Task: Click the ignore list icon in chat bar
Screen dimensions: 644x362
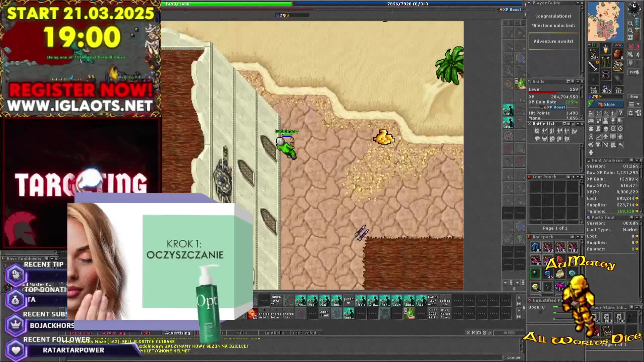Action: pyautogui.click(x=484, y=333)
